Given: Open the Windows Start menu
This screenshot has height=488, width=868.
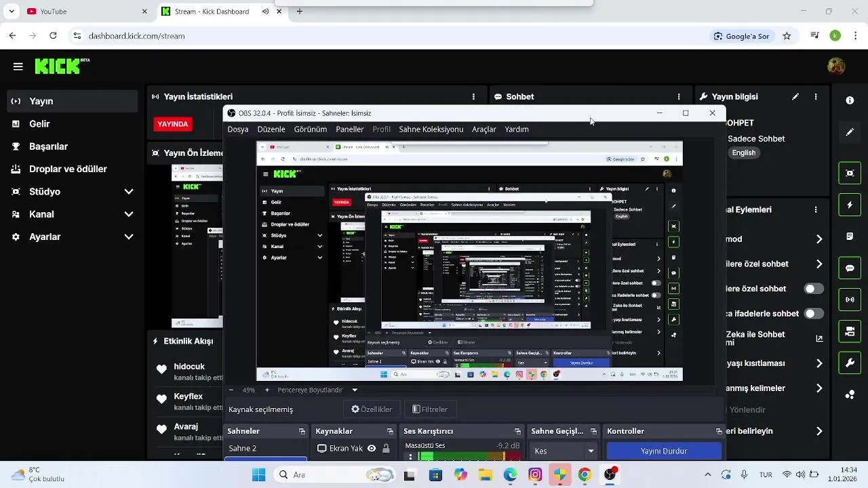Looking at the screenshot, I should point(258,475).
